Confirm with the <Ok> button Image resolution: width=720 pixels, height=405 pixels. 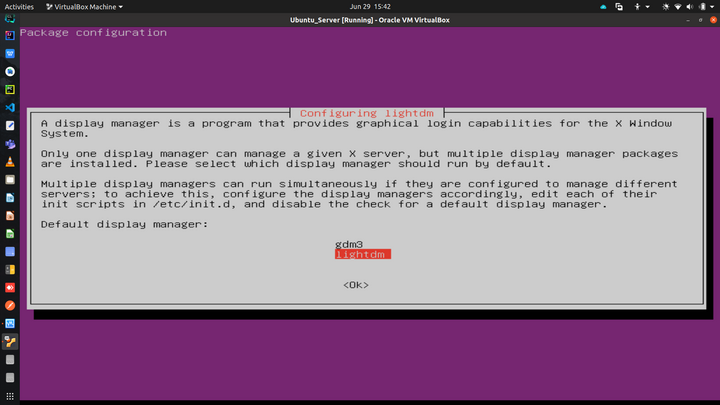356,285
